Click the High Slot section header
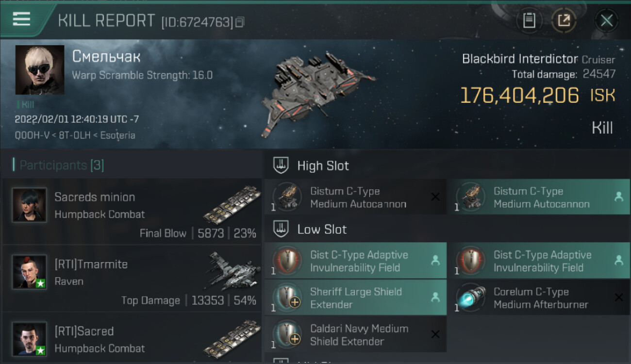Screen dimensions: 631x364 [323, 166]
